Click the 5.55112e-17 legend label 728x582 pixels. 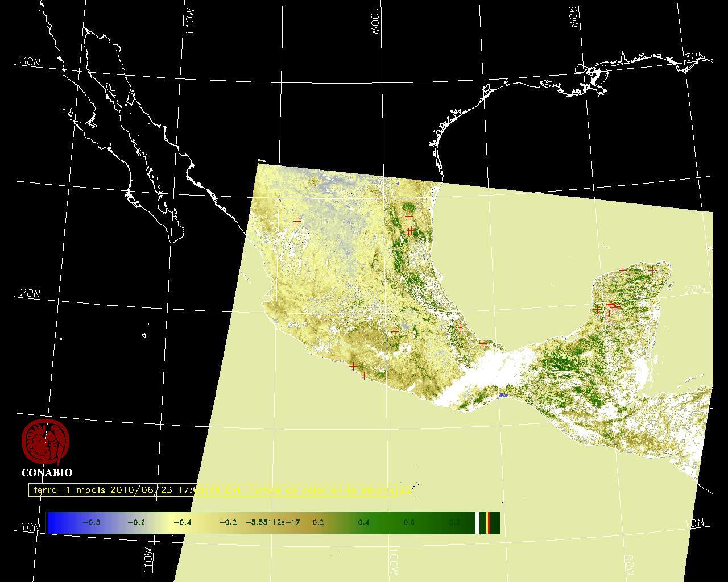point(272,523)
